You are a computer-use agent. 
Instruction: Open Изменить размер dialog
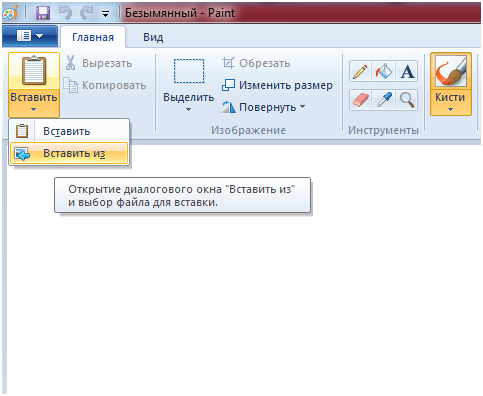click(277, 85)
